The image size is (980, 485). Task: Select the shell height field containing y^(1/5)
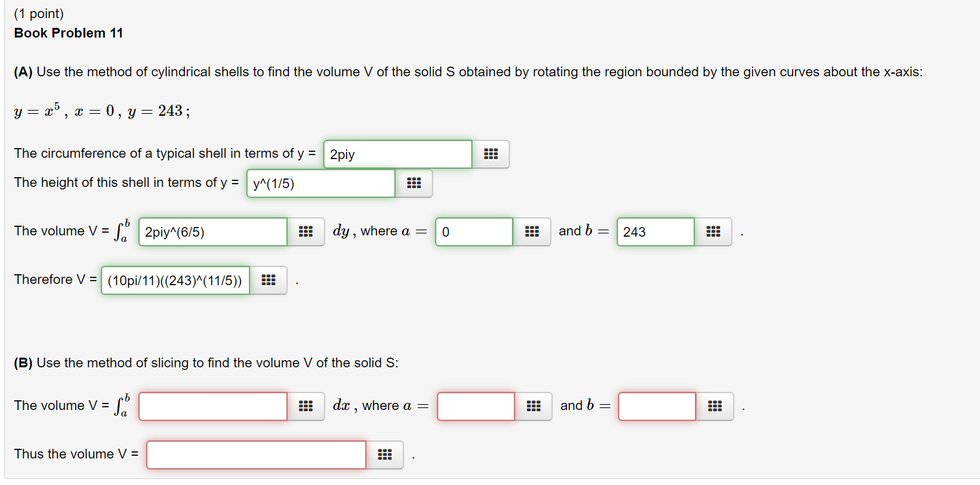320,183
